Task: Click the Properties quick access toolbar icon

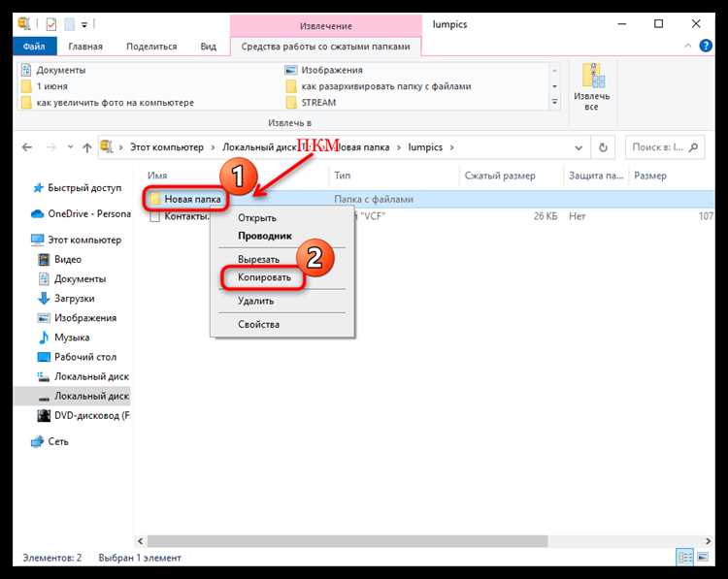Action: [51, 24]
